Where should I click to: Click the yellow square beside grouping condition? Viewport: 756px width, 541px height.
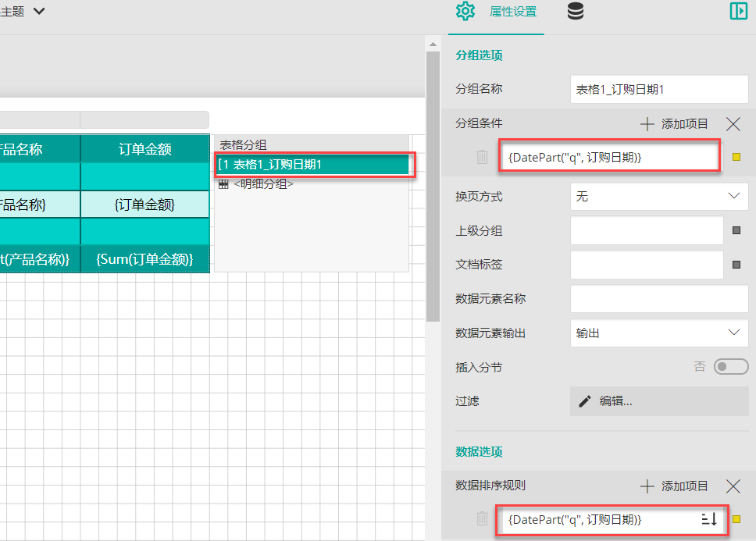point(736,157)
